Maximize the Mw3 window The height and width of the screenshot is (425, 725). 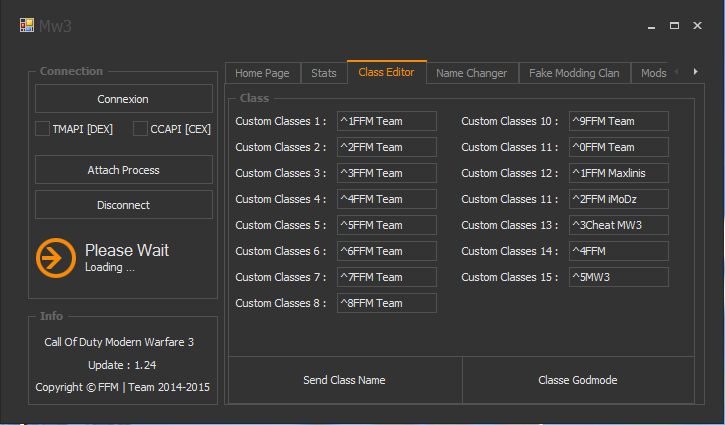[x=675, y=25]
